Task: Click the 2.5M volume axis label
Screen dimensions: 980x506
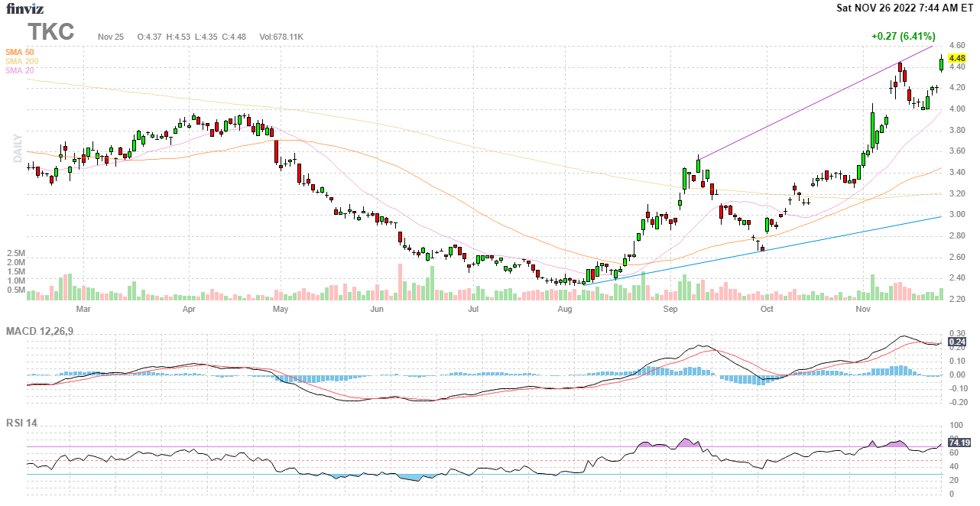Action: [17, 253]
